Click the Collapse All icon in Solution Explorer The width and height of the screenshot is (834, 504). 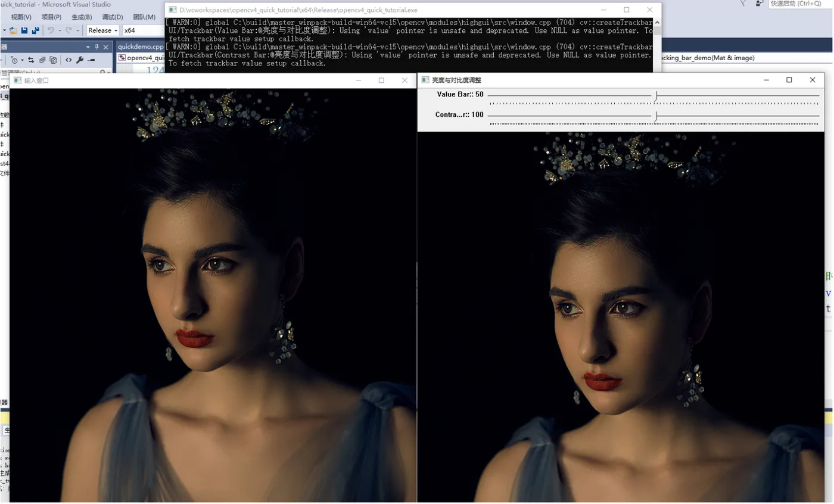coord(42,60)
